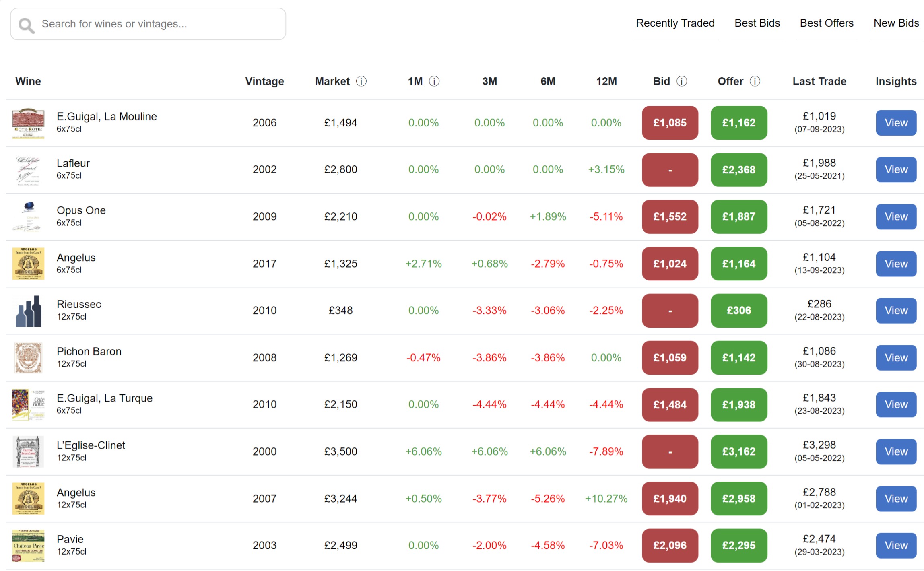The height and width of the screenshot is (571, 924).
Task: Click the Market column info icon
Action: (361, 81)
